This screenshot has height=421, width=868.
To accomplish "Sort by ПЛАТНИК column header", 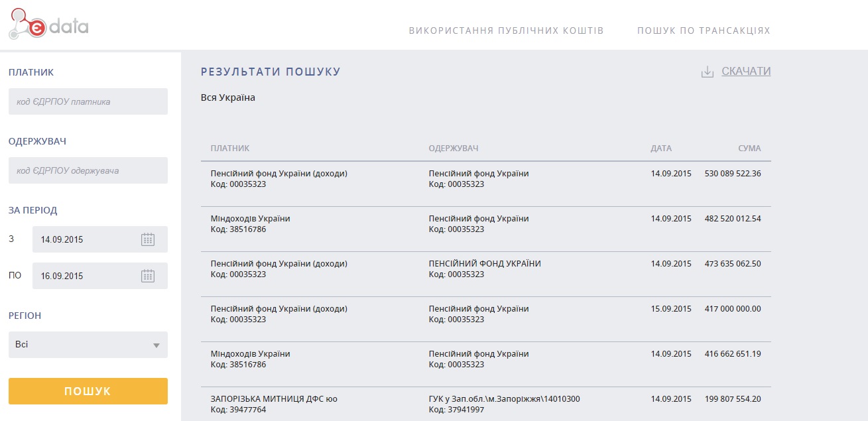I will [230, 149].
